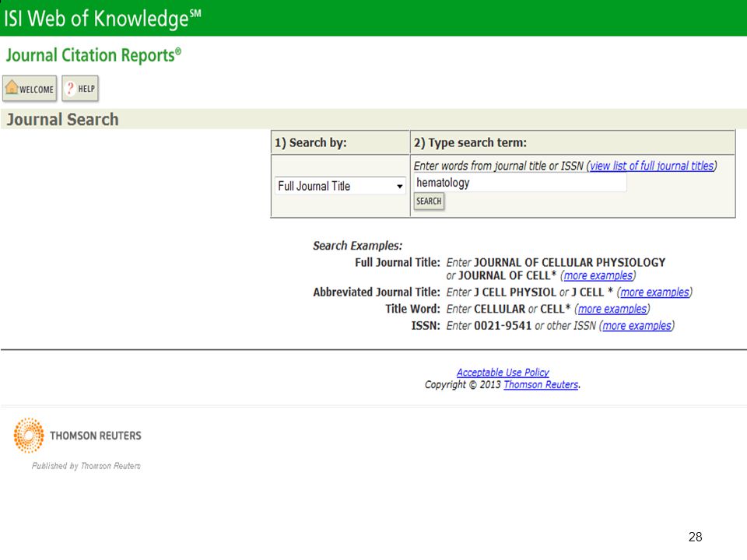
Task: Click the Journal Search section heading
Action: [62, 120]
